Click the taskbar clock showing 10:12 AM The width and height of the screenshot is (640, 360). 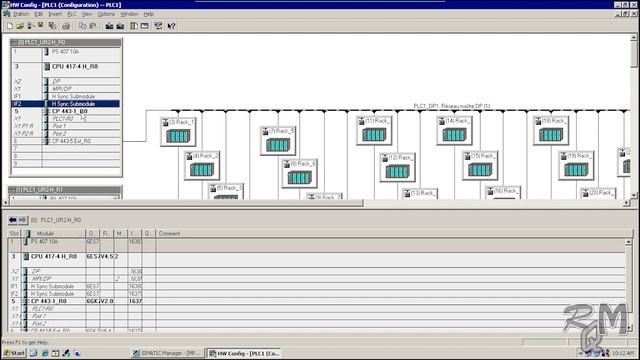(x=623, y=353)
